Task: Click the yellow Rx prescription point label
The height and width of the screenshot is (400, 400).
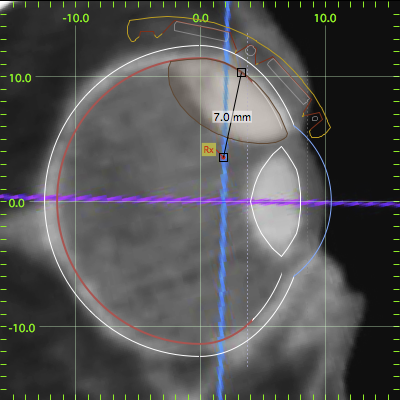Action: (209, 150)
